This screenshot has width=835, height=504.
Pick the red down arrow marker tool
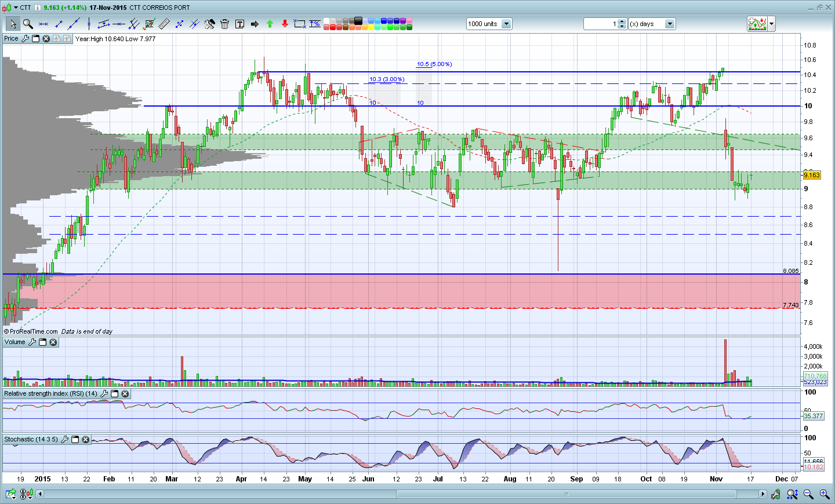[x=285, y=24]
